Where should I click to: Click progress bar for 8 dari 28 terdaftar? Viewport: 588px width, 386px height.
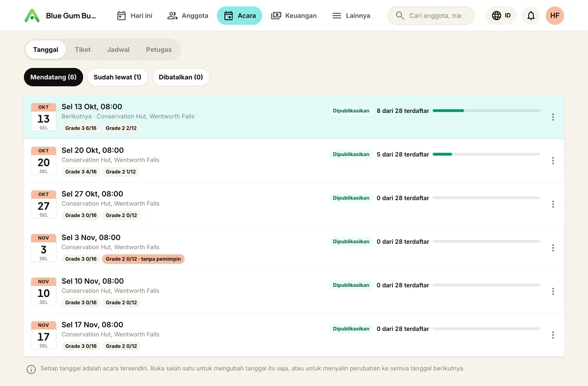point(486,111)
